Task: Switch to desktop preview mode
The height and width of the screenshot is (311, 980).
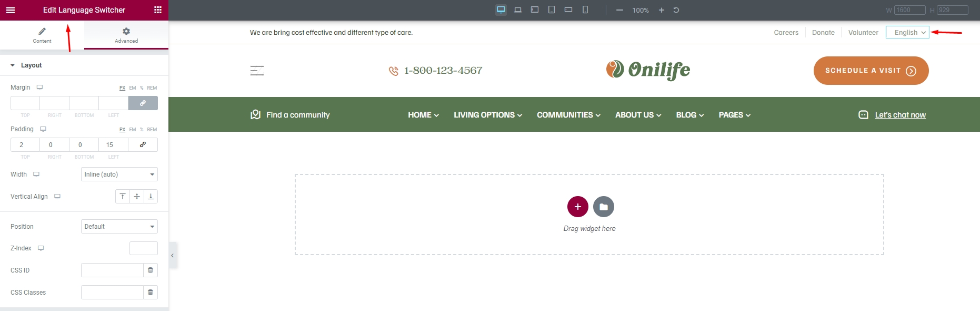Action: (x=501, y=10)
